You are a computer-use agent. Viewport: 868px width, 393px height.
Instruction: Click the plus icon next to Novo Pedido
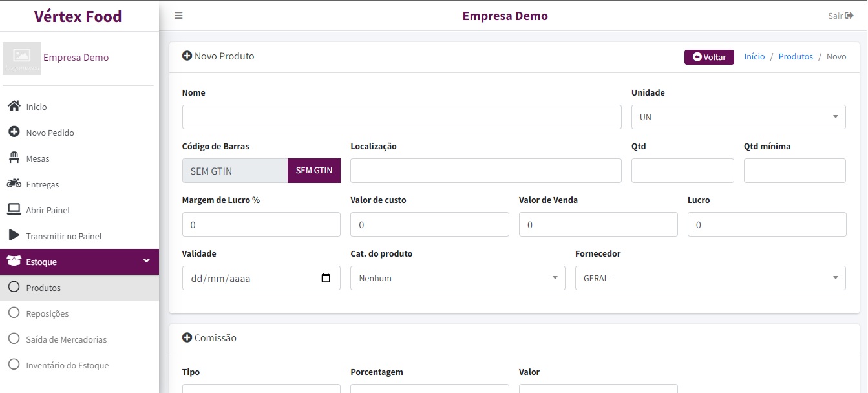click(14, 132)
